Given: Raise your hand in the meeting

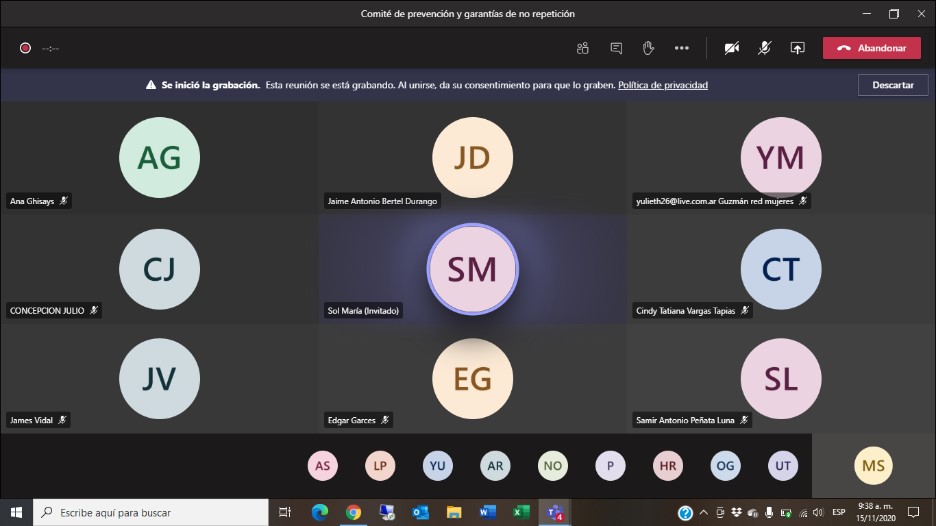Looking at the screenshot, I should (648, 48).
